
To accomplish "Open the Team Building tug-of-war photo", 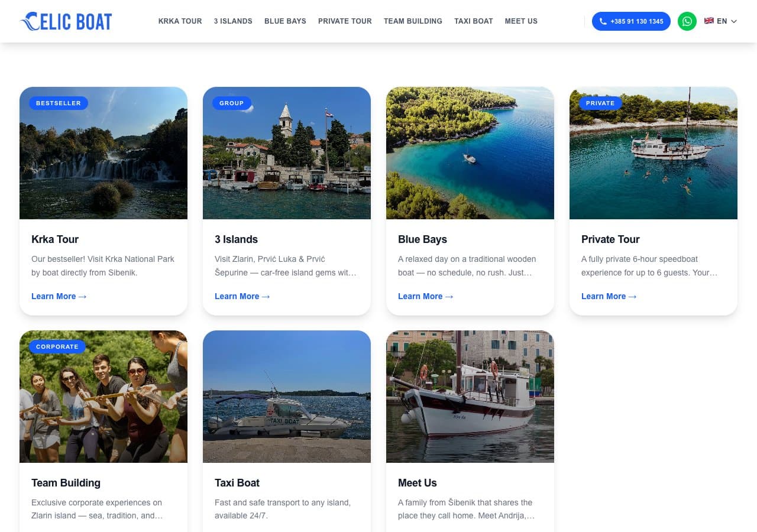I will pos(103,397).
